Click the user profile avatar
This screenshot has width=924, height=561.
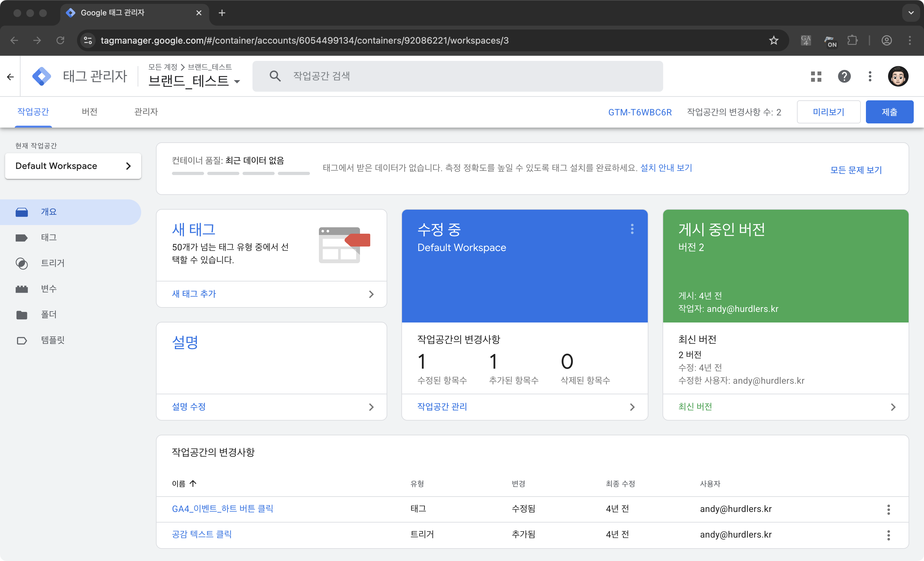pyautogui.click(x=898, y=76)
